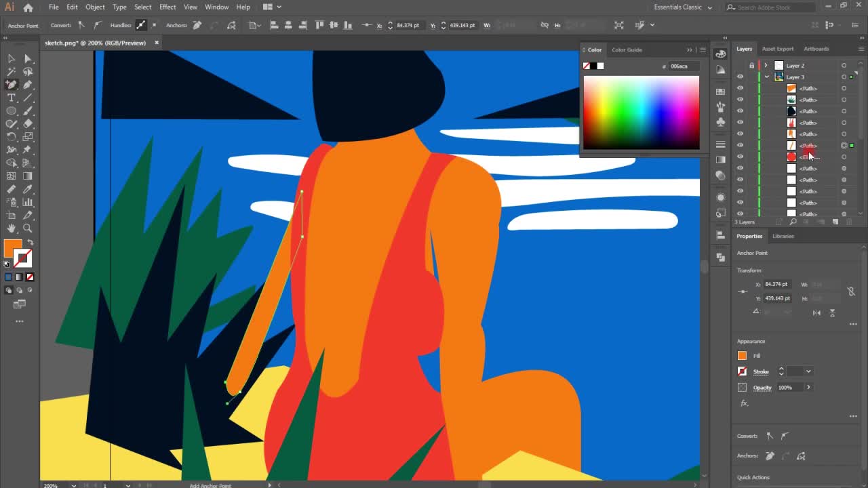Open the Brushes panel from dock
The image size is (868, 488).
click(x=720, y=106)
